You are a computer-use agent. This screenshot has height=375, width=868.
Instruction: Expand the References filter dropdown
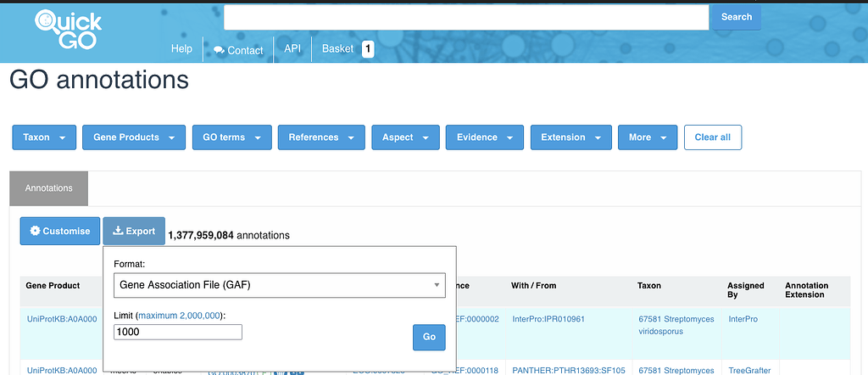(x=321, y=137)
